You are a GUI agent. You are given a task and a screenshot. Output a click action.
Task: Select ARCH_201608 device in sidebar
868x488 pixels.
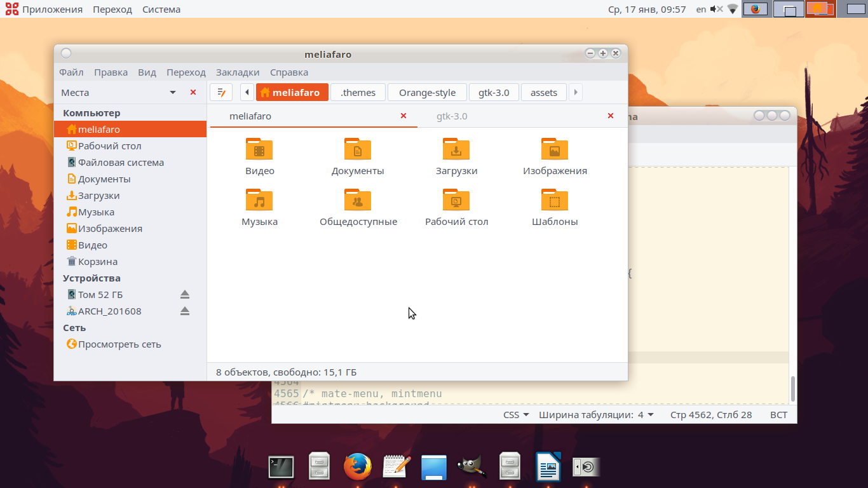pos(130,311)
